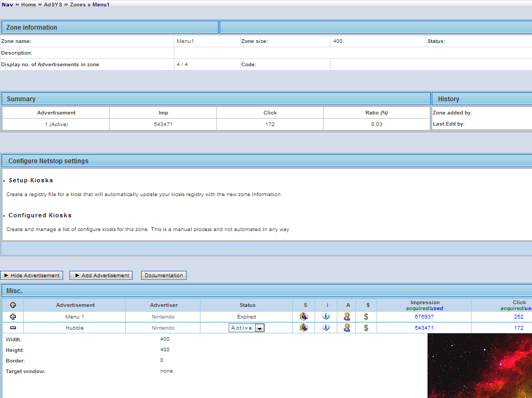Click dollar icon in Hubble row
The height and width of the screenshot is (398, 532).
(366, 328)
